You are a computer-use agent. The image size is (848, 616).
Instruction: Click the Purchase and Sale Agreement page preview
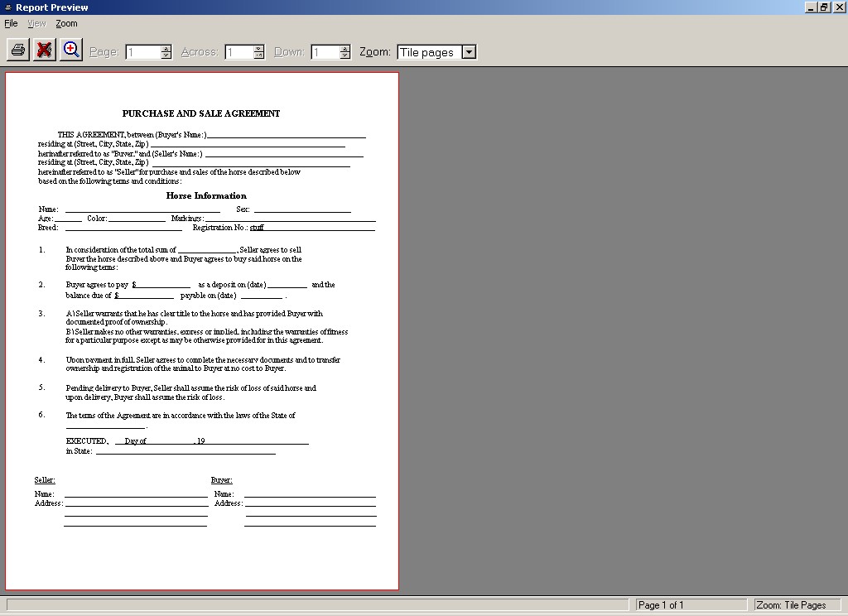point(202,331)
